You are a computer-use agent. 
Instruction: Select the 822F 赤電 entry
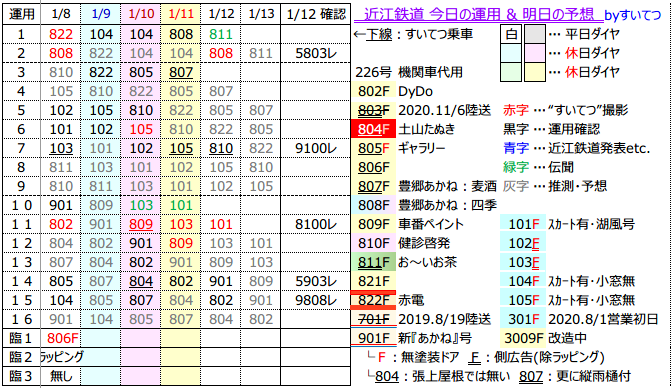tap(388, 300)
